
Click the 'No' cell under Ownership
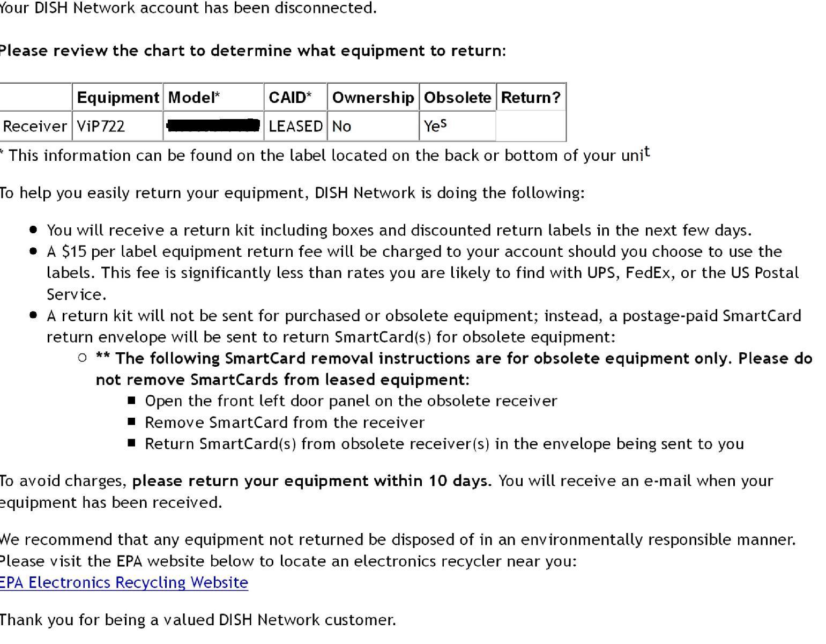click(x=373, y=126)
